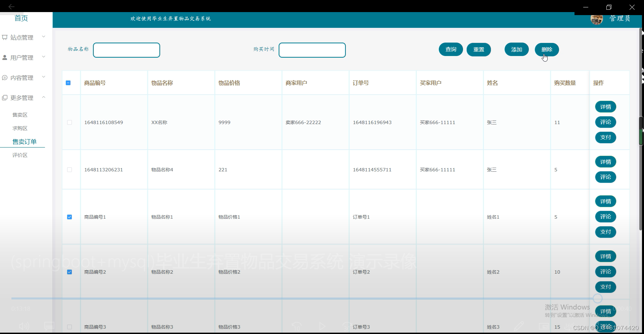Click the 查询 search button
This screenshot has height=334, width=644.
(451, 50)
